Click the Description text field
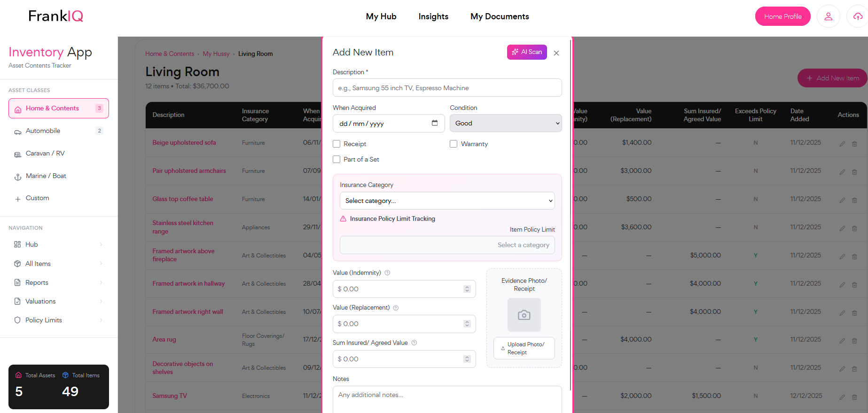The height and width of the screenshot is (413, 868). point(447,88)
